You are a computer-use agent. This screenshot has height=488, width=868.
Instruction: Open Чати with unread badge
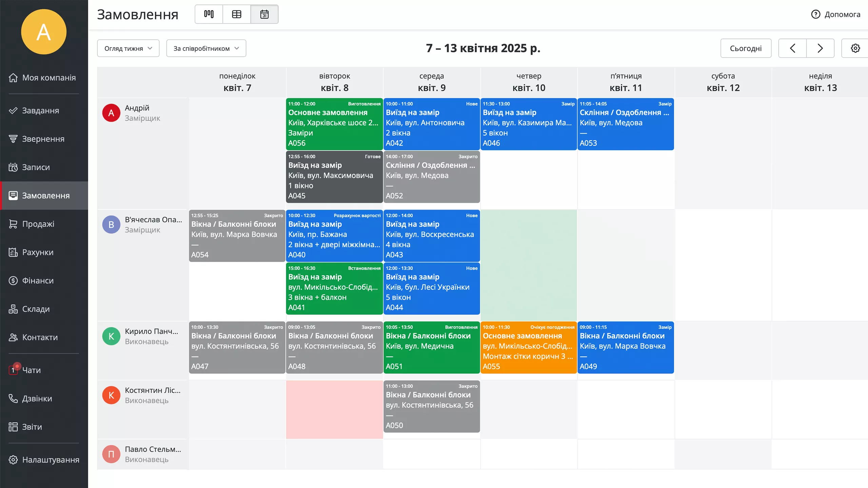[x=31, y=370]
